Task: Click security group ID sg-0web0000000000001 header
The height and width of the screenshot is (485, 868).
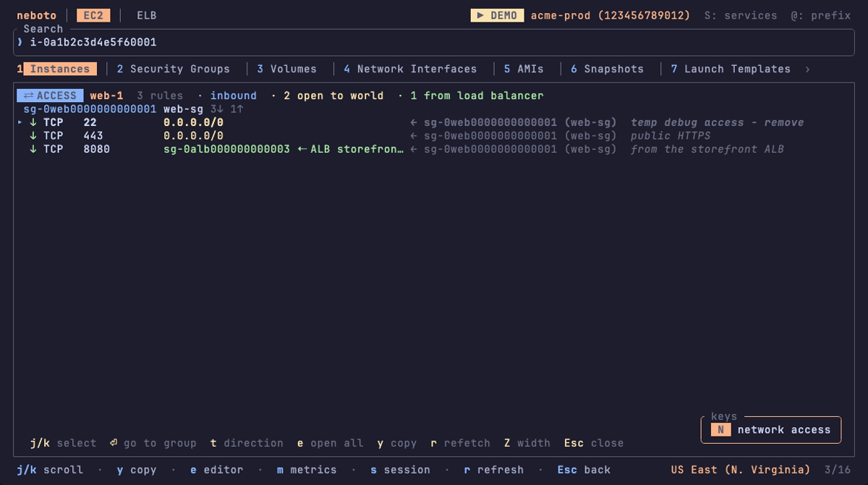Action: [90, 109]
